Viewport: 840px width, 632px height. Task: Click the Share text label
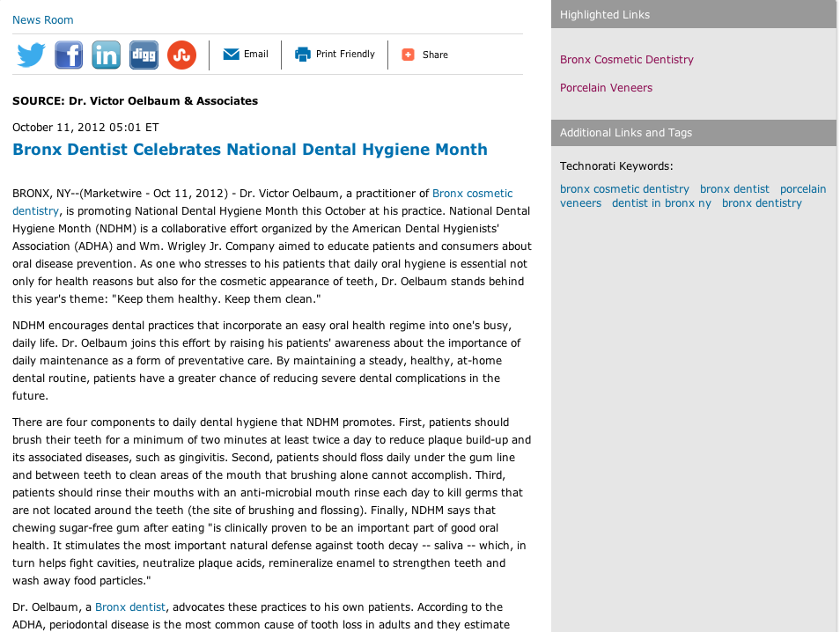[x=435, y=55]
